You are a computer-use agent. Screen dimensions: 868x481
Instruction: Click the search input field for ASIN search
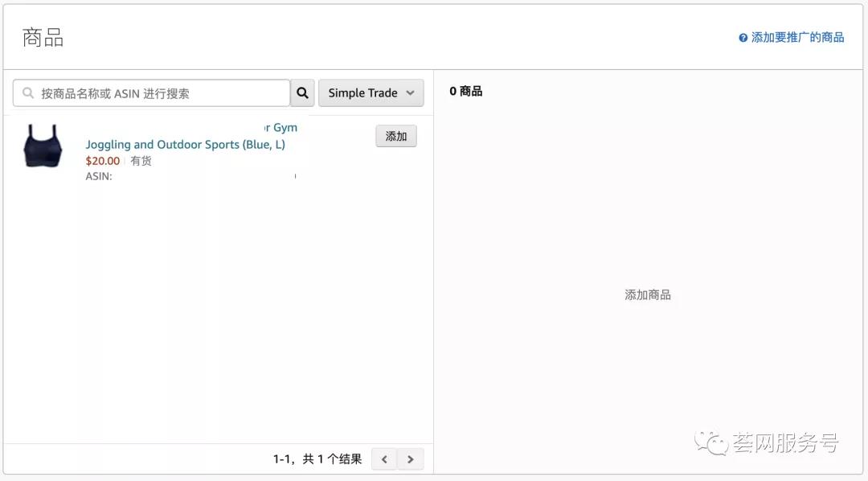coord(153,92)
